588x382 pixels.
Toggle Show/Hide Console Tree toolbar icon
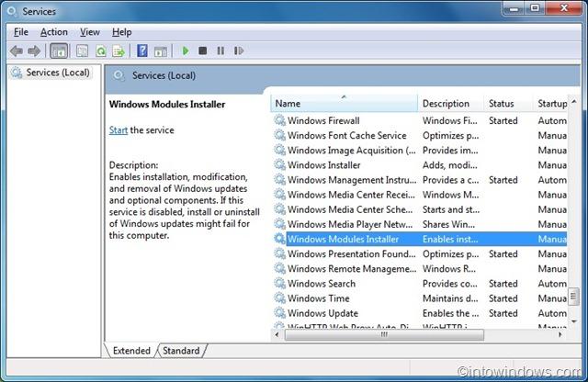(59, 51)
